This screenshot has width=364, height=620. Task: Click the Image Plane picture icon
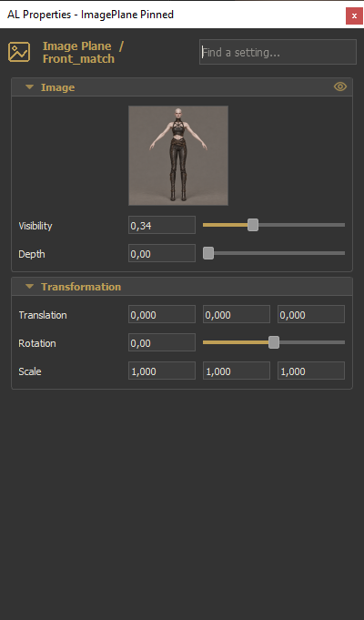coord(19,52)
